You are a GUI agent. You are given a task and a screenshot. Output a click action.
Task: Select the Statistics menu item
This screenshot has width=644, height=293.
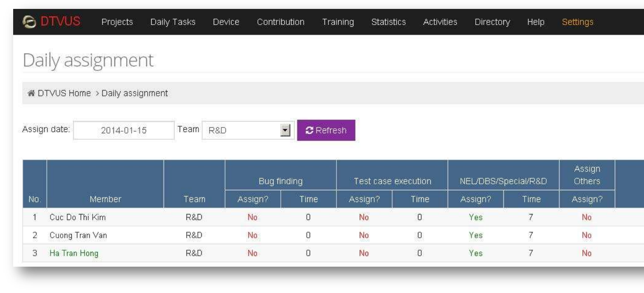coord(388,22)
